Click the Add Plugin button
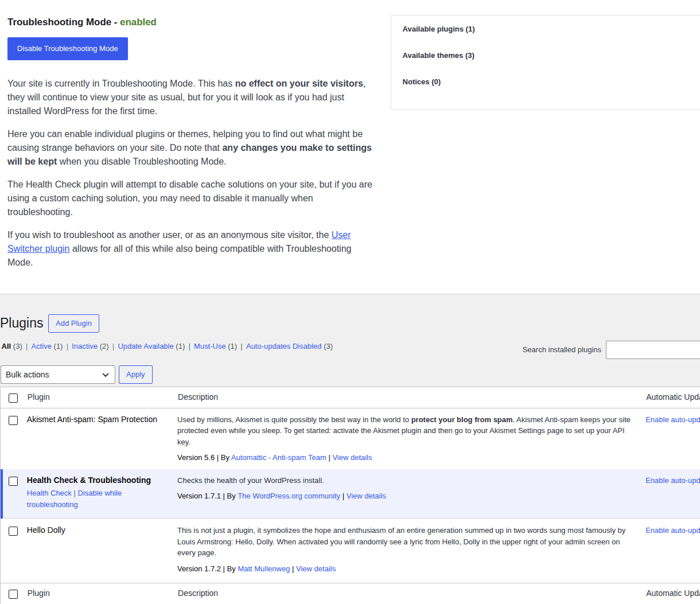The image size is (700, 604). [x=73, y=324]
